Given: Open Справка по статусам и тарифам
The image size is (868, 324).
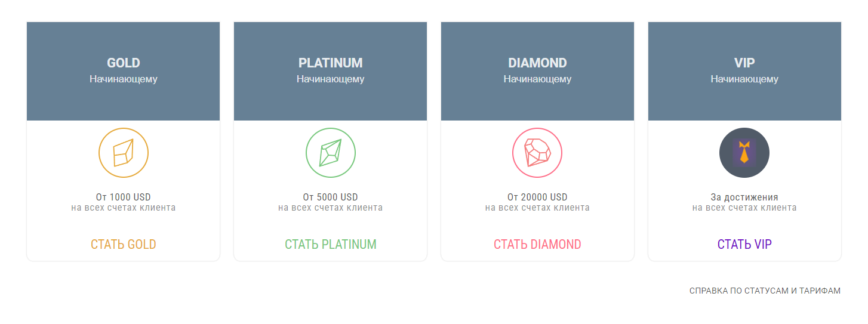Looking at the screenshot, I should coord(765,291).
